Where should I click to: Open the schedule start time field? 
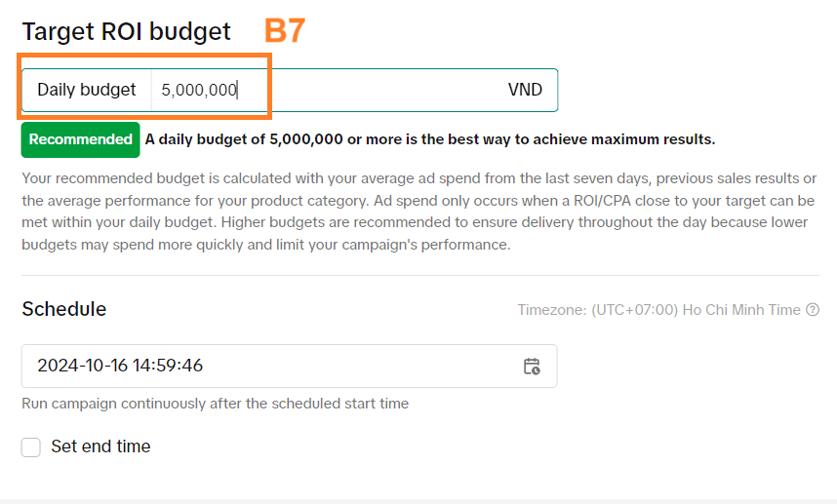coord(273,367)
